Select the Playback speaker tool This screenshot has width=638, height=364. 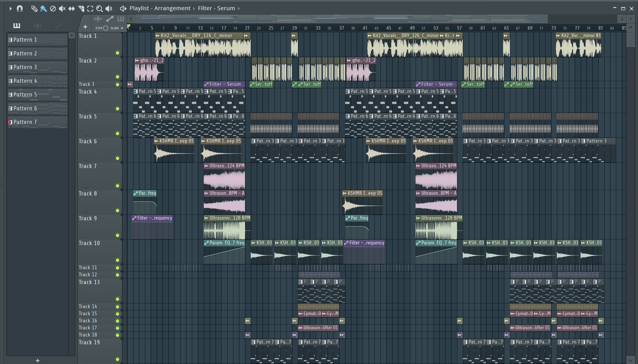point(109,8)
